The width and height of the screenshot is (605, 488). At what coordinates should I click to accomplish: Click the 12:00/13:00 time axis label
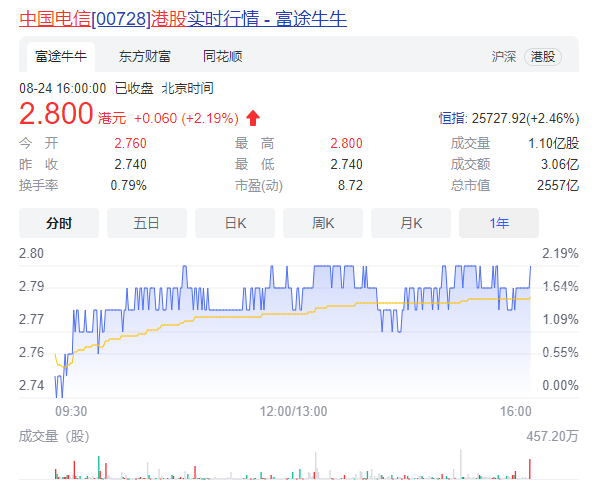tap(294, 411)
